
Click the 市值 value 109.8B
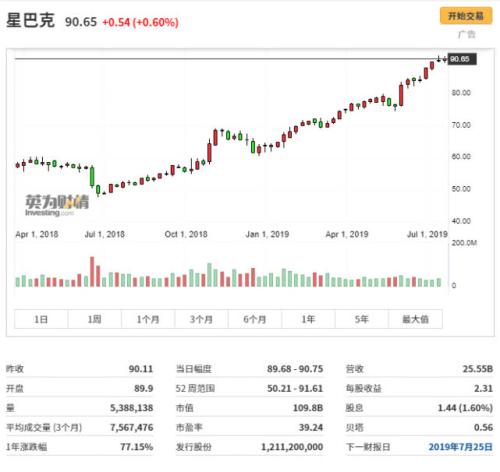308,408
